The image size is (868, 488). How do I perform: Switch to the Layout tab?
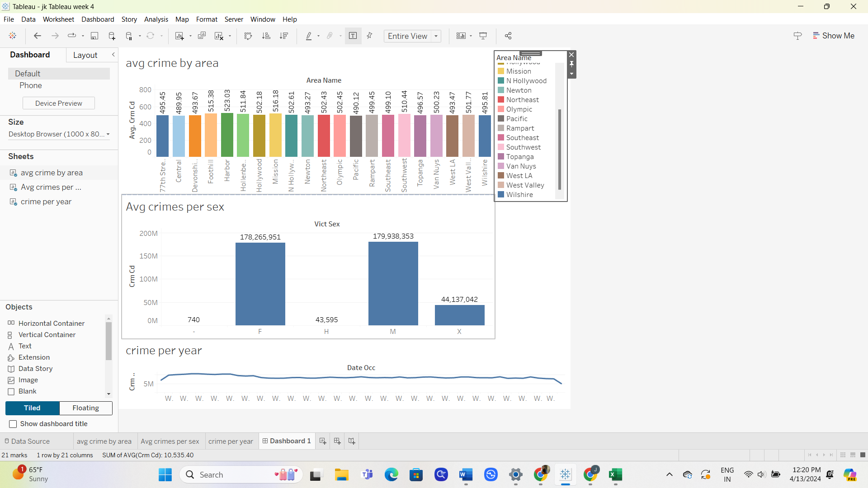point(85,55)
